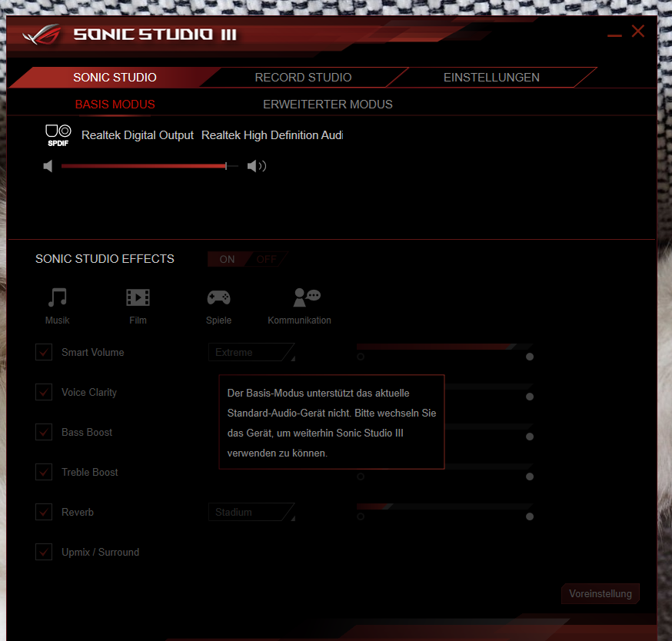This screenshot has width=672, height=641.
Task: Click the Treble Boost label
Action: click(89, 472)
